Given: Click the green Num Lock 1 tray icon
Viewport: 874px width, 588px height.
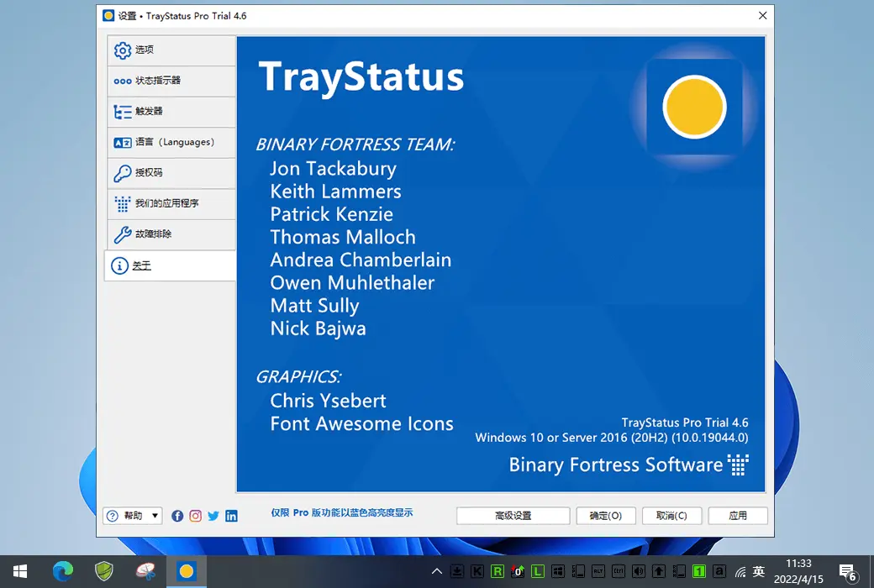Looking at the screenshot, I should [699, 571].
